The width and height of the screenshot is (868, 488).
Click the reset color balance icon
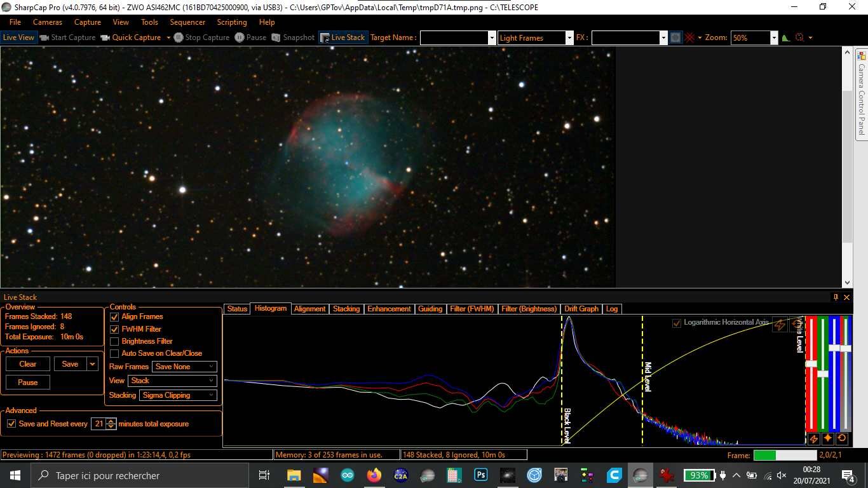(843, 438)
